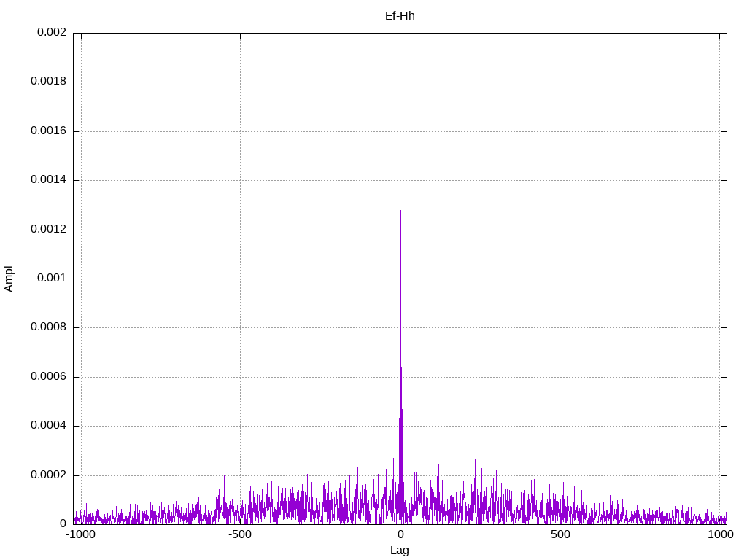
Task: Click the -1000 x-axis tick label
Action: [x=81, y=534]
